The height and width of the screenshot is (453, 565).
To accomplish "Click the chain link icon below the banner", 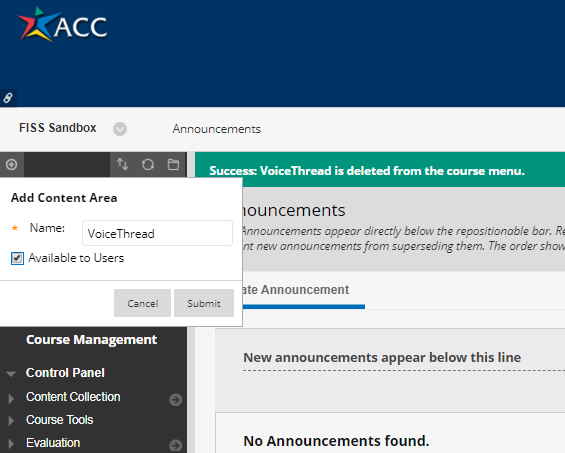I will (x=8, y=98).
